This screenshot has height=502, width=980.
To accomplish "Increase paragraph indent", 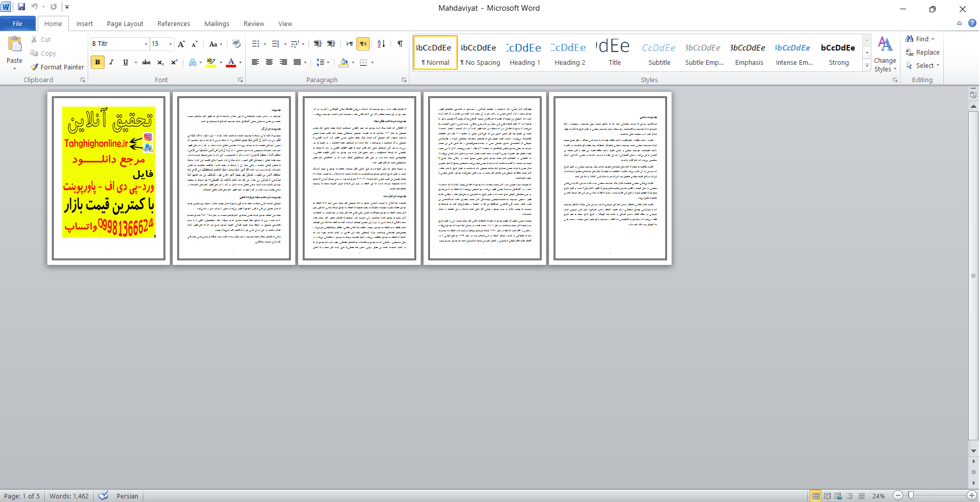I will click(x=331, y=44).
